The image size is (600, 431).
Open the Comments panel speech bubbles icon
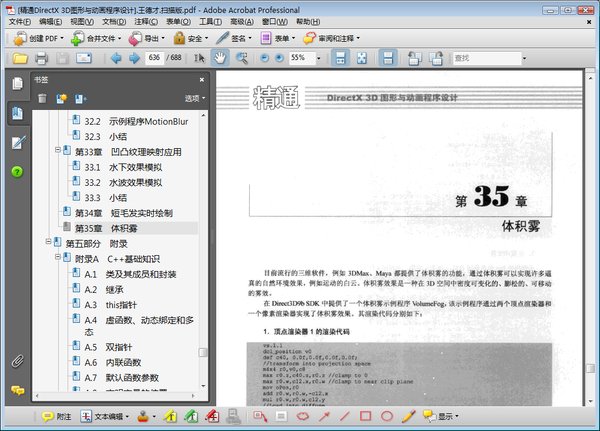pyautogui.click(x=18, y=390)
